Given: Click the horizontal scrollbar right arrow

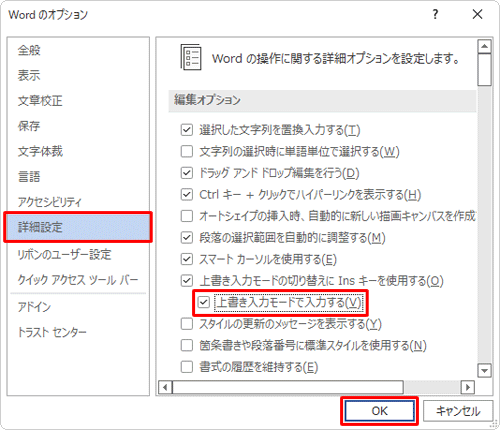Looking at the screenshot, I should click(468, 387).
